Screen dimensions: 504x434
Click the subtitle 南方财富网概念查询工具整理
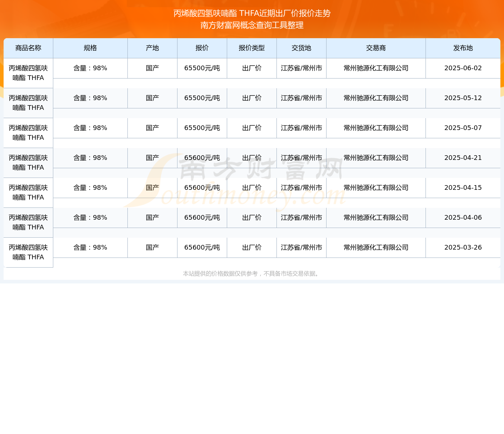(252, 25)
